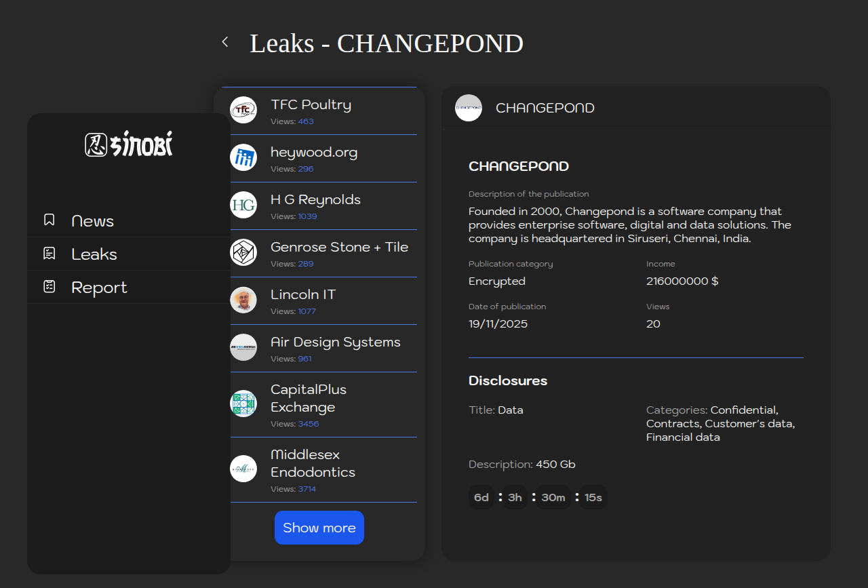Click the TFC Poultry logo thumbnail
This screenshot has height=588, width=868.
point(243,111)
